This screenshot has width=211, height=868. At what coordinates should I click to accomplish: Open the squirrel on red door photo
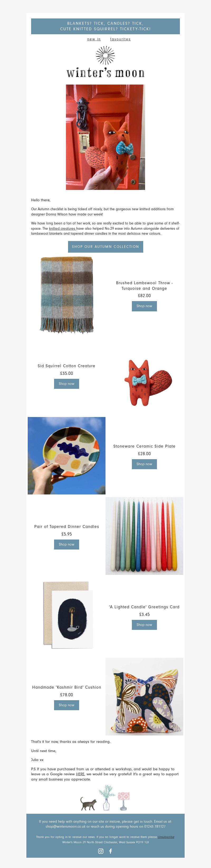click(105, 137)
